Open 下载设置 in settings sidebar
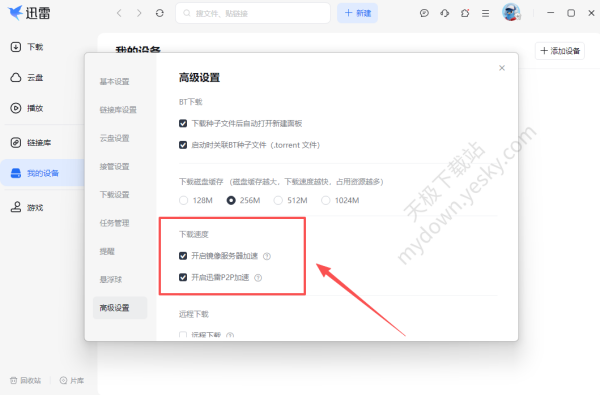This screenshot has width=600, height=395. click(114, 194)
